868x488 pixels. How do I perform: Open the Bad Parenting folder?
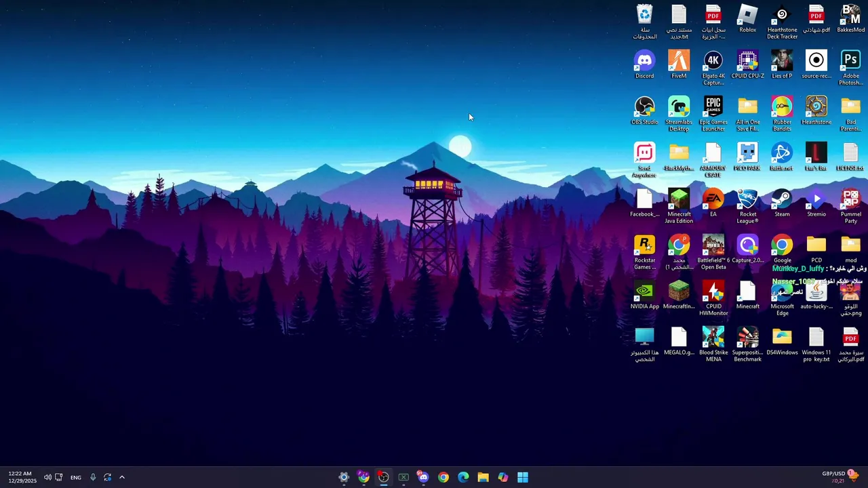[850, 114]
